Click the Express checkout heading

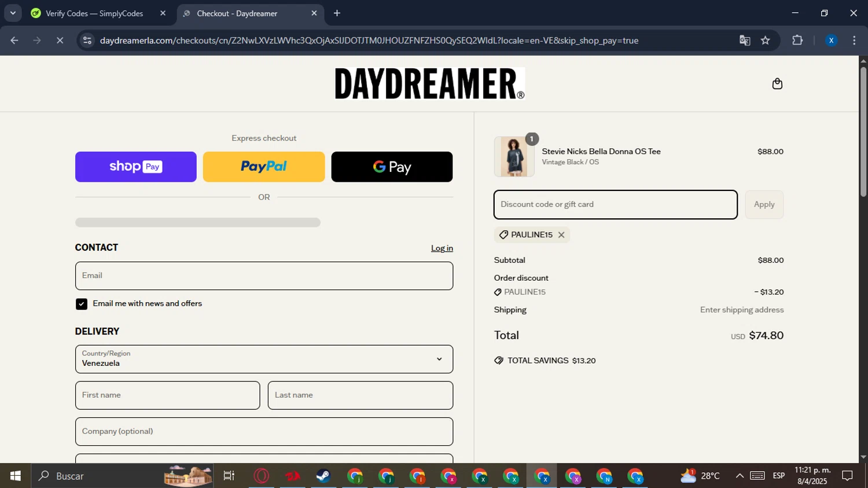[264, 138]
